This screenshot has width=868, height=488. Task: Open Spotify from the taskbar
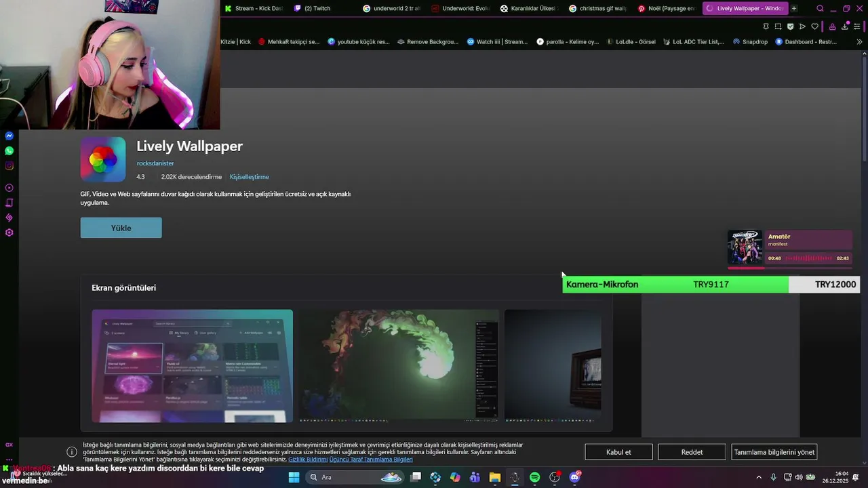pos(534,477)
